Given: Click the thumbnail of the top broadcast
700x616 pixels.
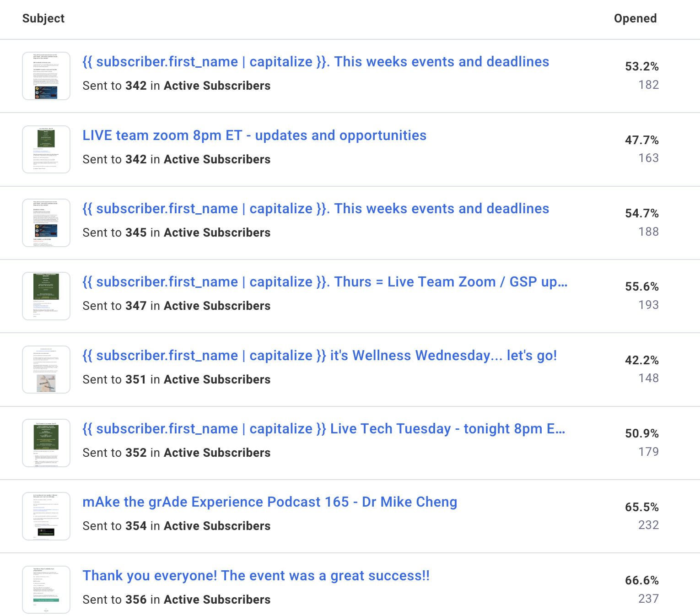Looking at the screenshot, I should 46,76.
